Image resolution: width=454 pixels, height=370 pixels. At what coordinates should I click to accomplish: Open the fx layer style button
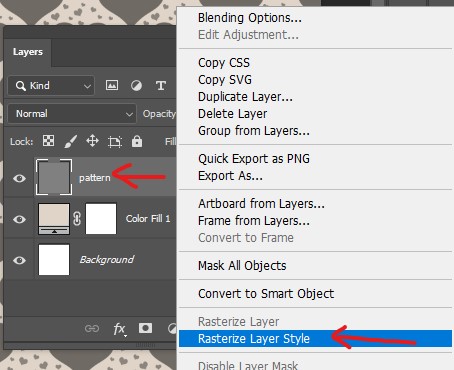[x=120, y=329]
